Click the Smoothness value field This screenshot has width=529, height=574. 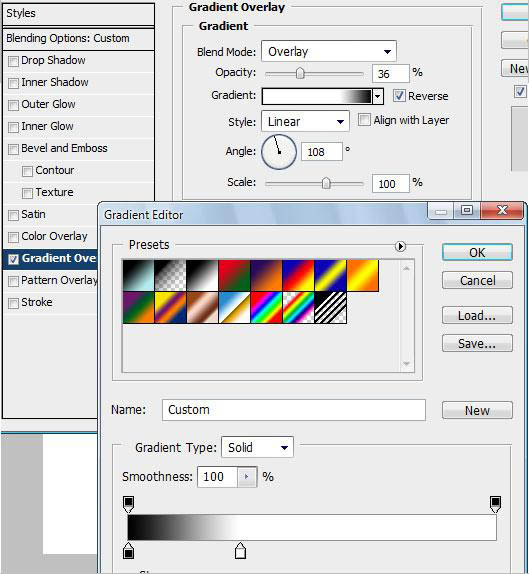217,477
